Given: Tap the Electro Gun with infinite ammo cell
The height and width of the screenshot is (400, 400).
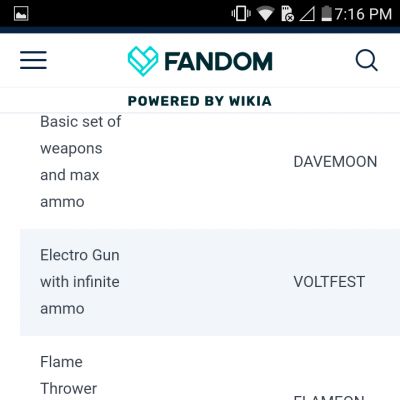Looking at the screenshot, I should (x=80, y=282).
